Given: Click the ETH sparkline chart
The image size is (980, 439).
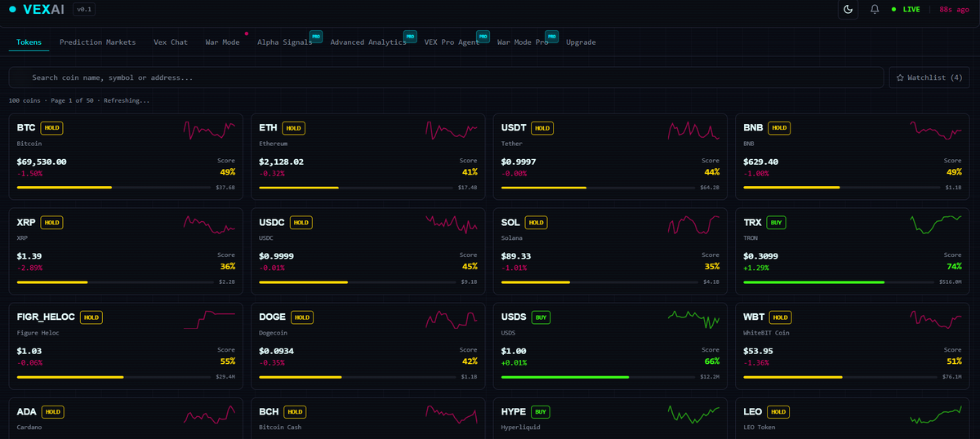Looking at the screenshot, I should 451,130.
